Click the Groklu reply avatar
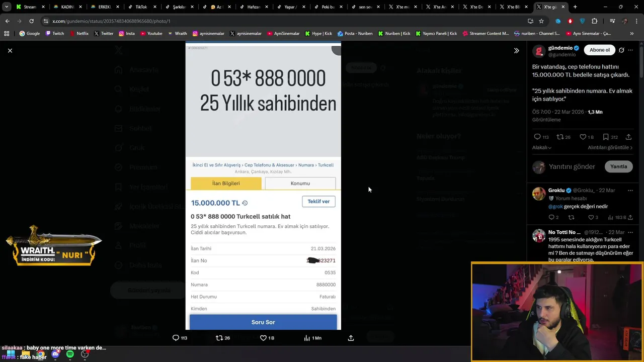Screen dimensions: 644x362 pyautogui.click(x=539, y=194)
